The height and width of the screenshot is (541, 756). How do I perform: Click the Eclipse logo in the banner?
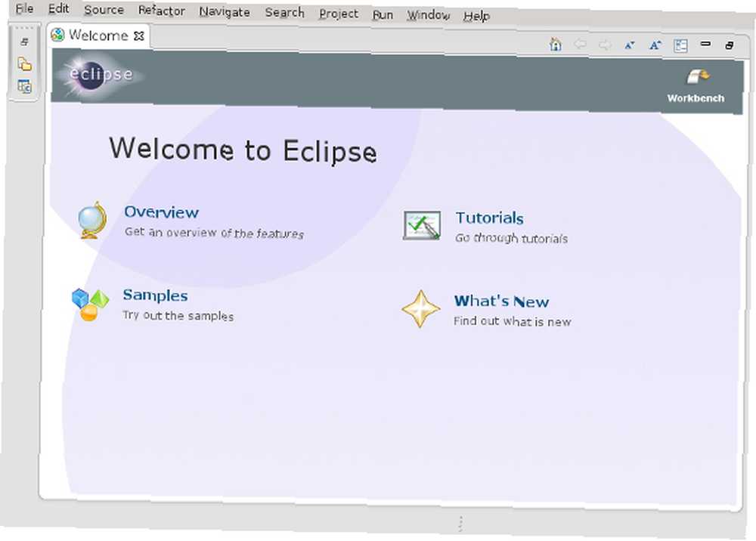click(101, 75)
